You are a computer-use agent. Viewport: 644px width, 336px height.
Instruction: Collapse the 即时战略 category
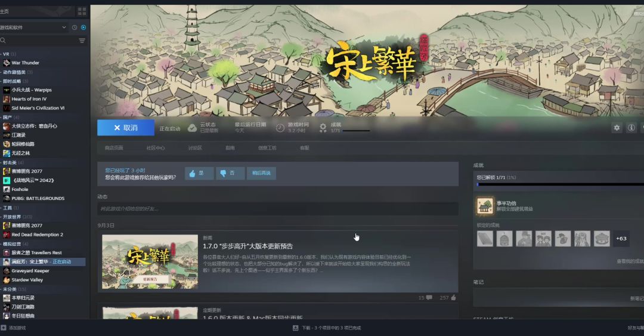[2, 81]
